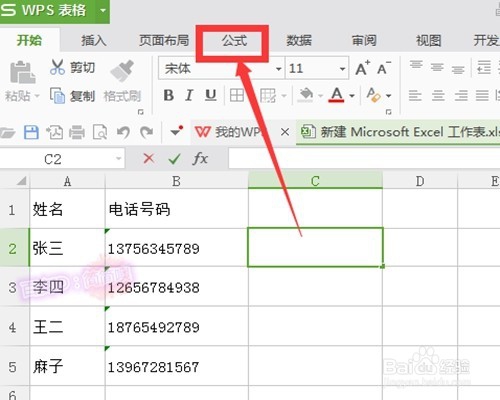This screenshot has width=500, height=400.
Task: Open the draw border dropdown arrow
Action: pos(284,96)
